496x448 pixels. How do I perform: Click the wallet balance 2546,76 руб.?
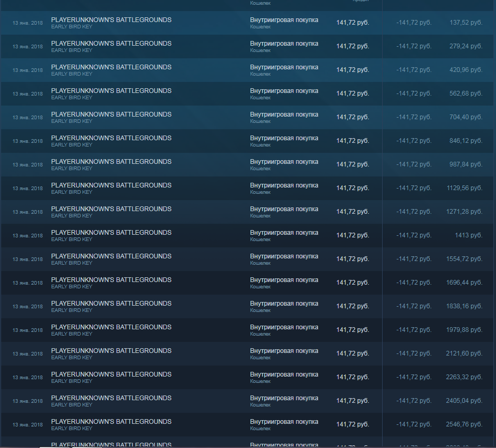click(x=465, y=424)
